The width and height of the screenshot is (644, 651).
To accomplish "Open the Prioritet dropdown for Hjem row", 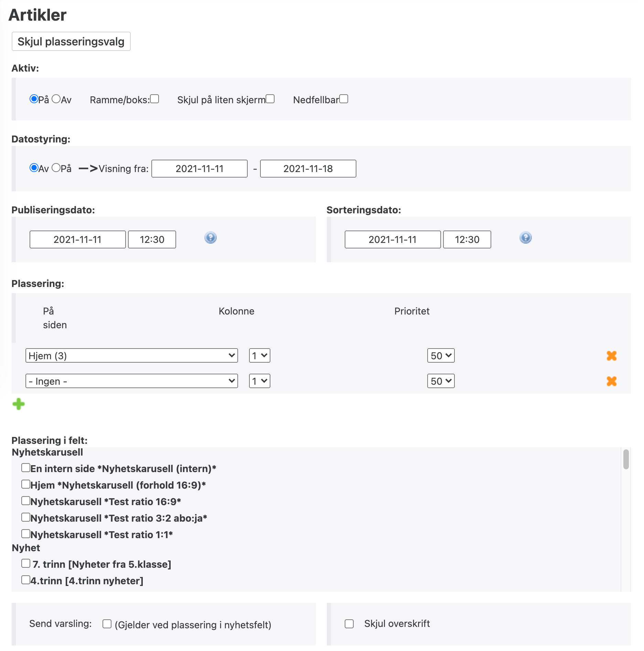I will (x=441, y=355).
